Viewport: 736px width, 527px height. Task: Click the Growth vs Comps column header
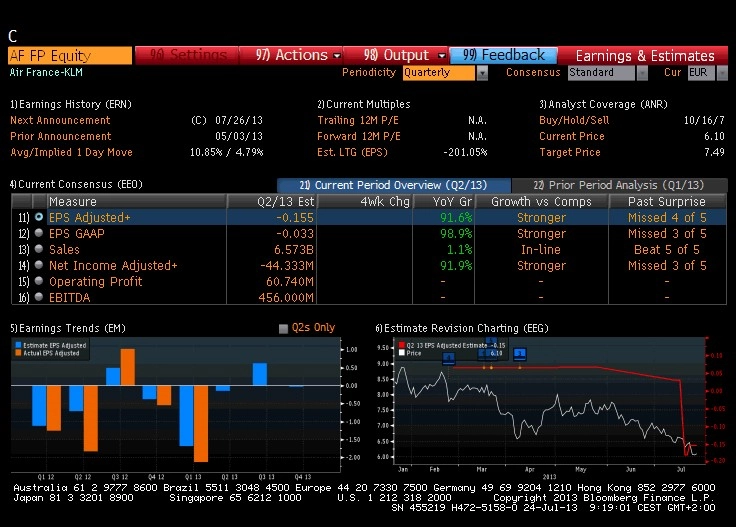[542, 201]
